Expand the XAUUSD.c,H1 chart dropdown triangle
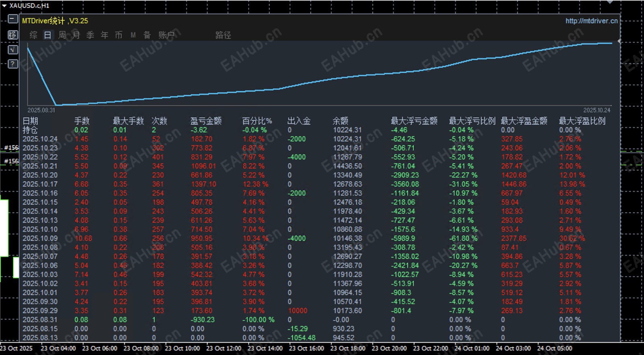Viewport: 644px width, 355px height. pyautogui.click(x=4, y=6)
